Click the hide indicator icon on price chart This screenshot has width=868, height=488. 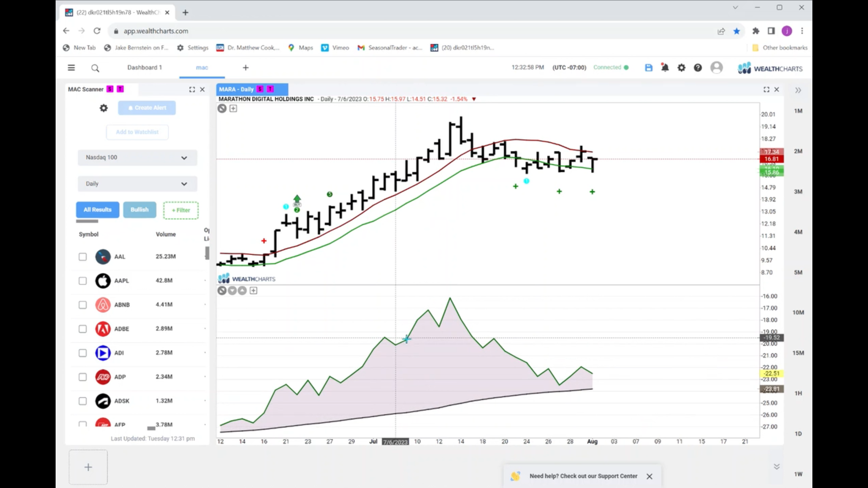coord(222,108)
